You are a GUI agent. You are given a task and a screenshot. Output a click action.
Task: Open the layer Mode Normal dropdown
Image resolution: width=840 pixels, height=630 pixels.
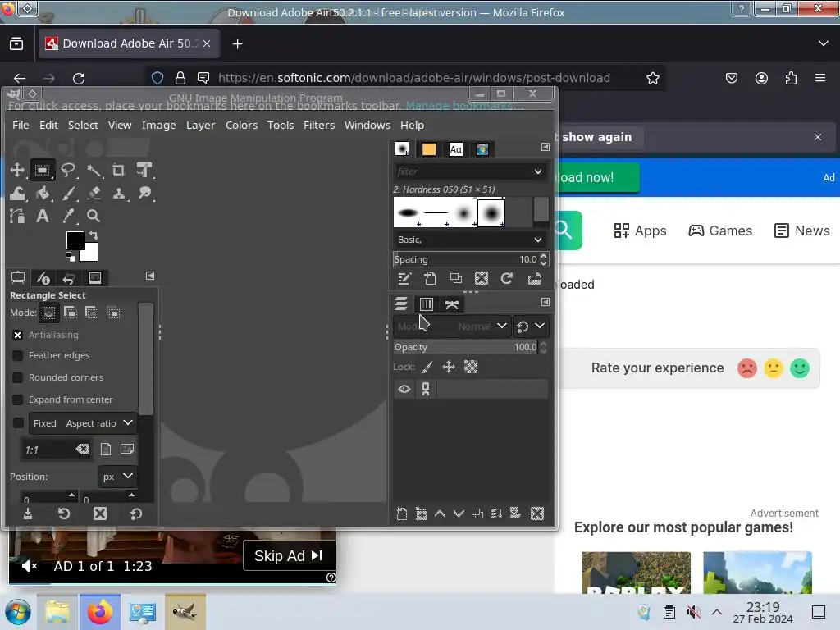[452, 326]
